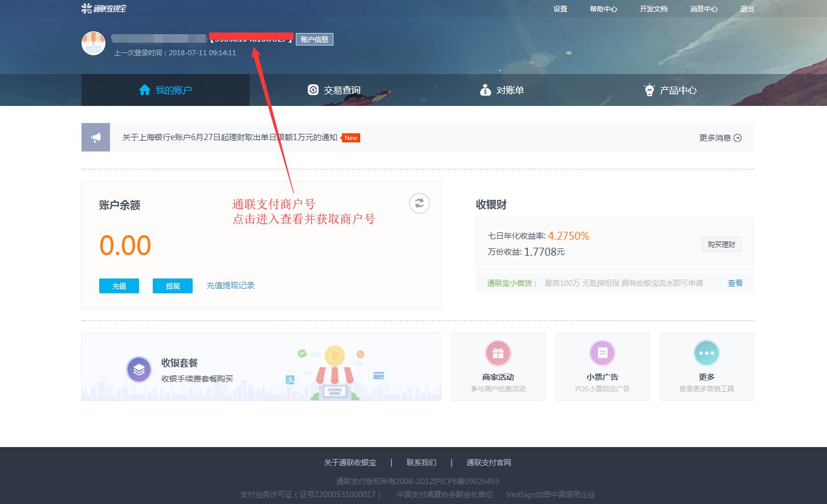Screen dimensions: 827x504
Task: Click the 小票广告 title
Action: coord(602,377)
